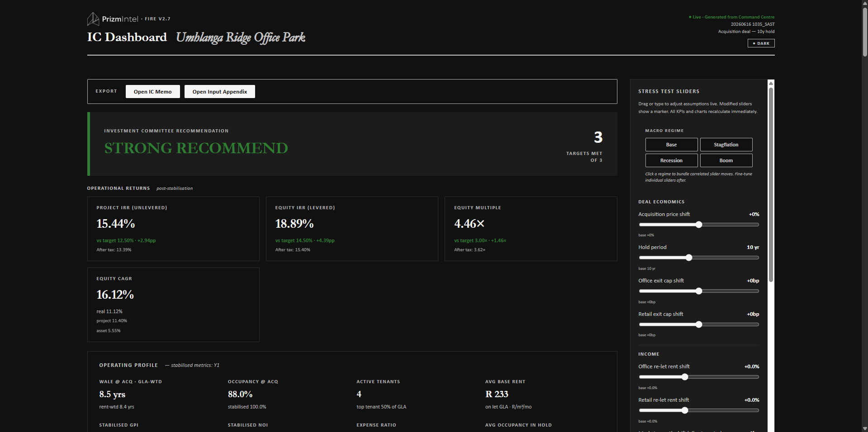Click 'After tax: 13.39%' text

pyautogui.click(x=114, y=250)
